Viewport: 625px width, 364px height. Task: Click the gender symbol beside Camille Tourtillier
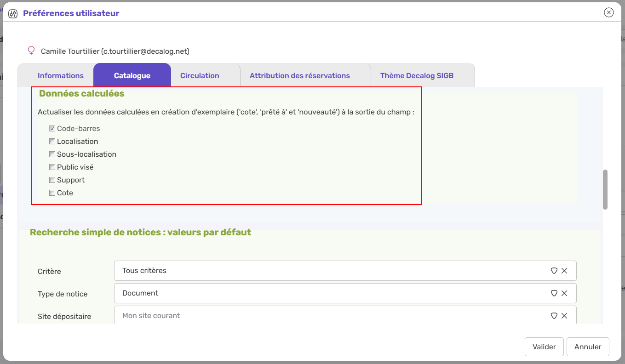pos(31,51)
